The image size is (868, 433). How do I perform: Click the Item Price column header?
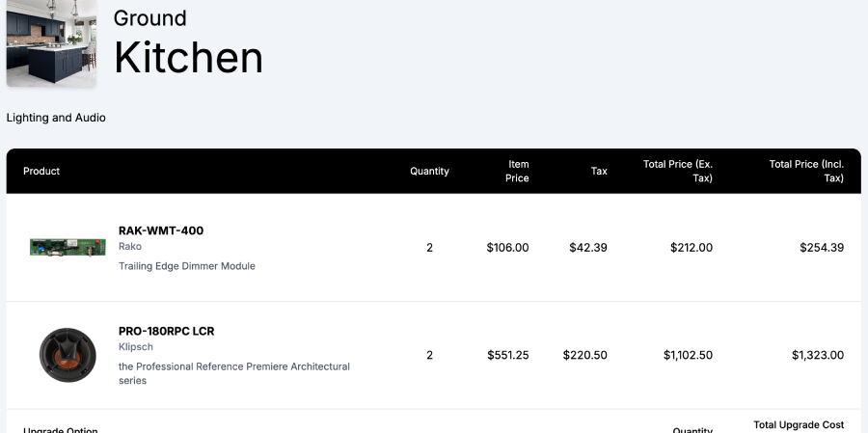517,171
